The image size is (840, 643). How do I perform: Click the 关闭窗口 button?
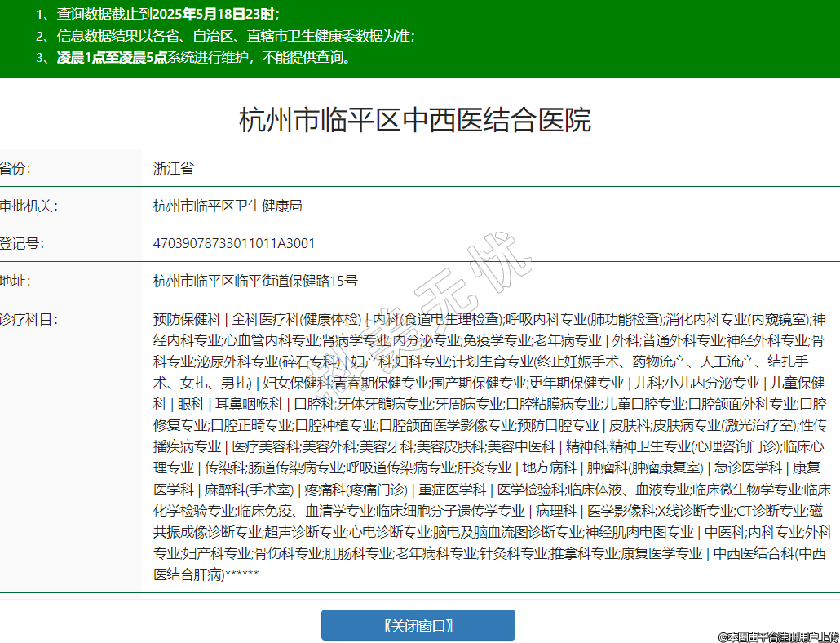click(418, 625)
